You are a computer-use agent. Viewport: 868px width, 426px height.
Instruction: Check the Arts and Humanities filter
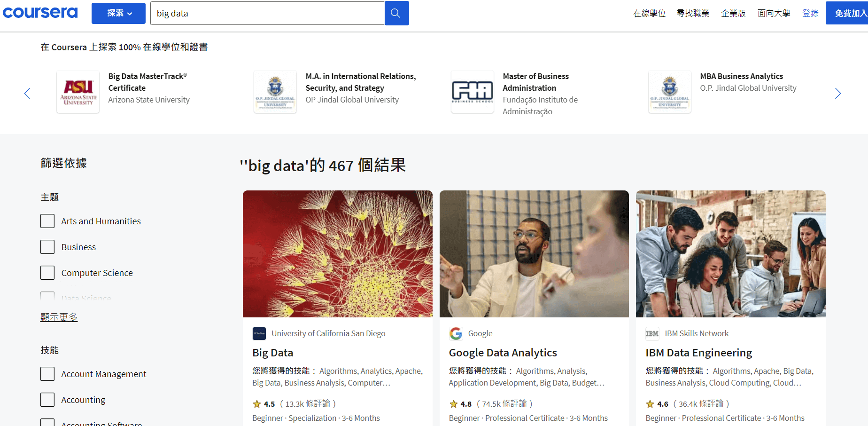click(x=47, y=221)
